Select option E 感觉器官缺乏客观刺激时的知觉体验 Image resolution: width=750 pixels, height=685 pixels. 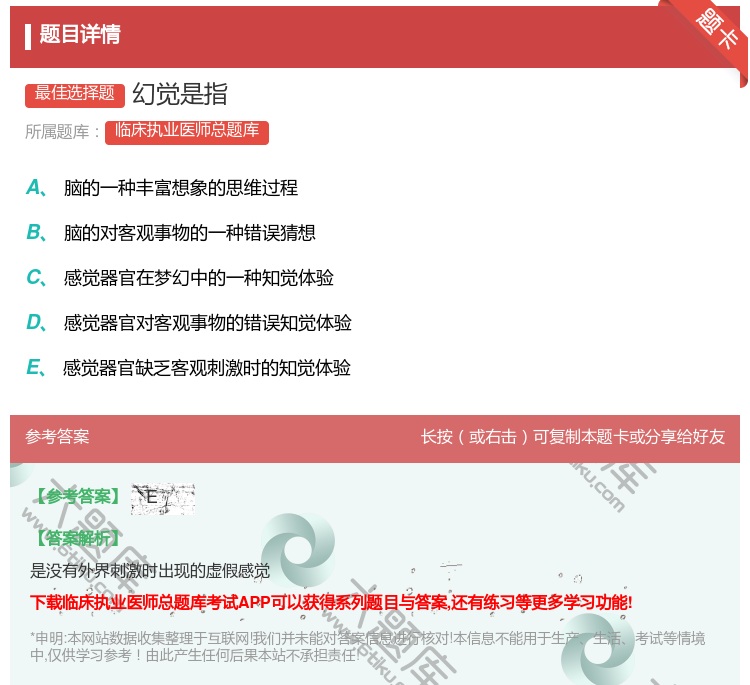[188, 368]
